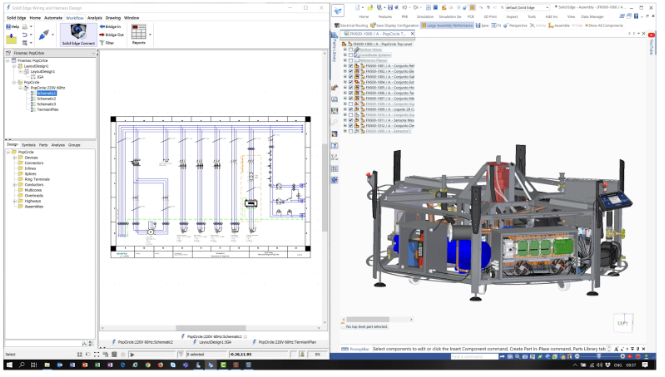Switch to PopCircle Schematic2 document tab
The height and width of the screenshot is (377, 665).
click(142, 342)
